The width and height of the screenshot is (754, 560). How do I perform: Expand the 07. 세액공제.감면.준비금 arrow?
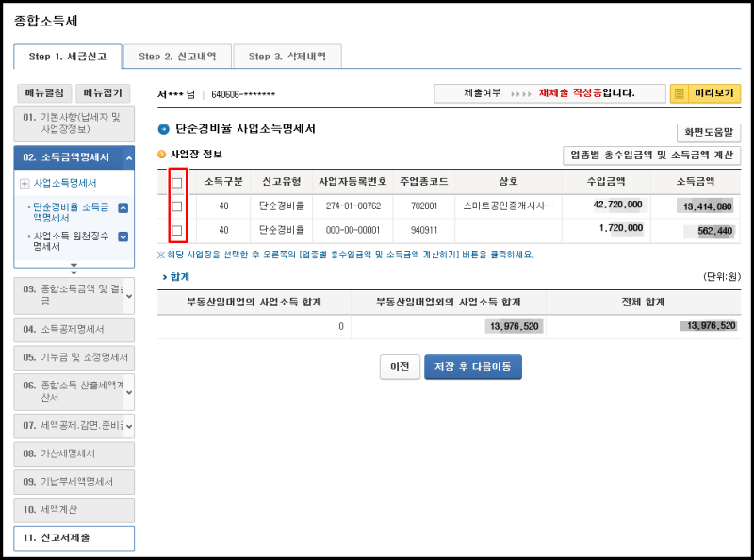129,426
